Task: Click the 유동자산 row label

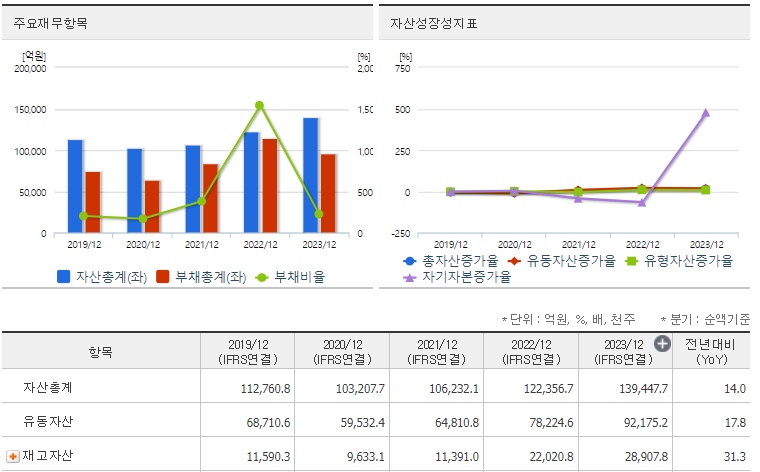Action: 48,421
